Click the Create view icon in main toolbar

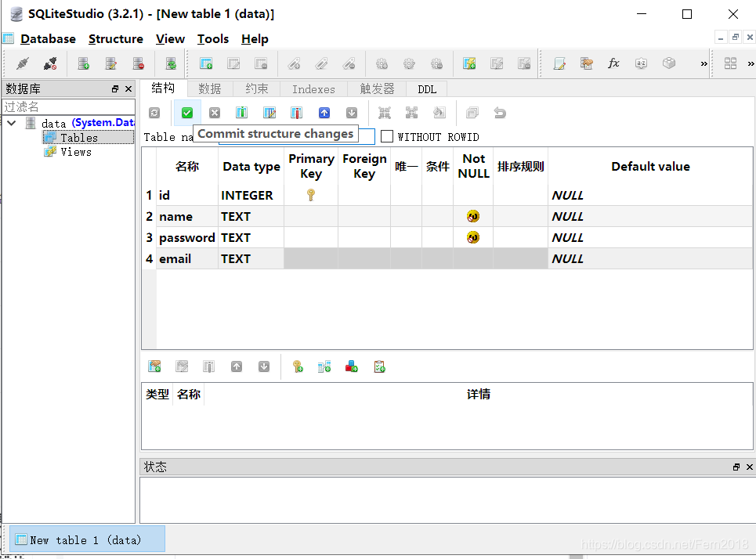469,63
